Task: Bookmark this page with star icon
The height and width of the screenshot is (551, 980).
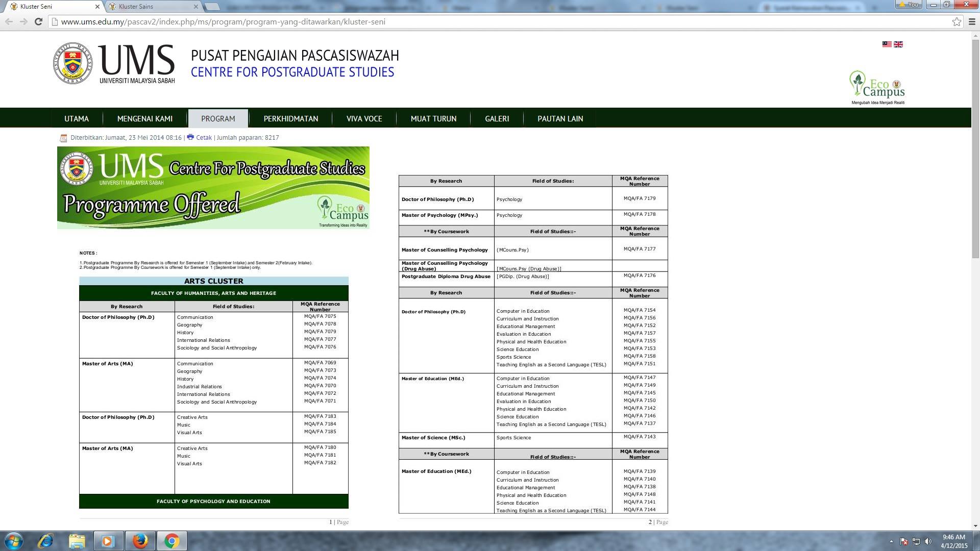Action: click(x=957, y=21)
